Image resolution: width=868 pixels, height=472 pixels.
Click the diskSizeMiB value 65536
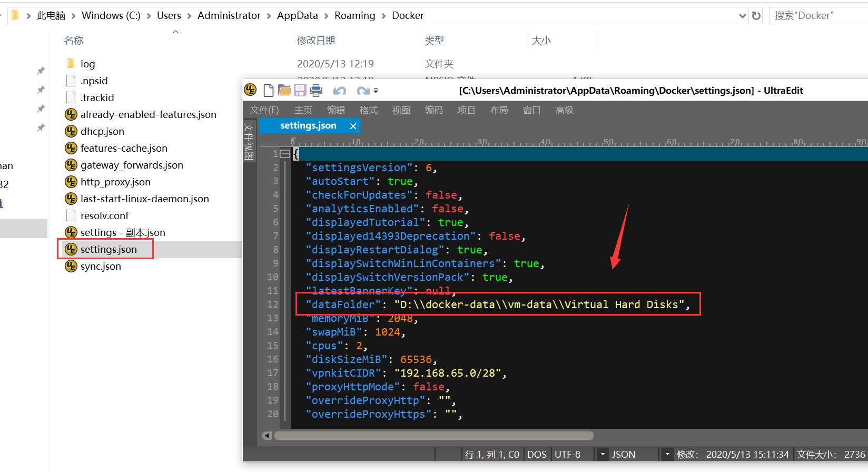[416, 359]
